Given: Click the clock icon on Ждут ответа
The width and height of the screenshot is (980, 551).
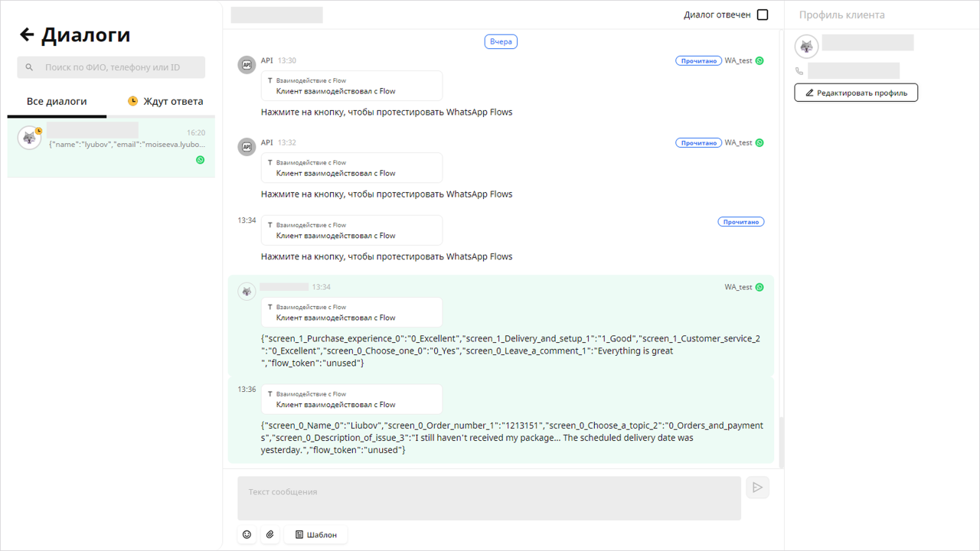Looking at the screenshot, I should pos(132,101).
